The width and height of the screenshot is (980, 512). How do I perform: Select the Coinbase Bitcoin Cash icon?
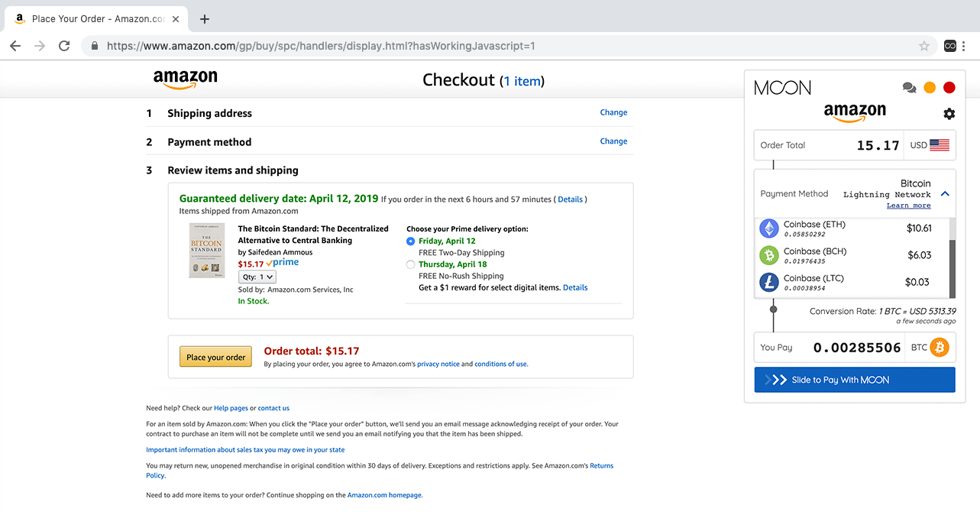point(768,255)
